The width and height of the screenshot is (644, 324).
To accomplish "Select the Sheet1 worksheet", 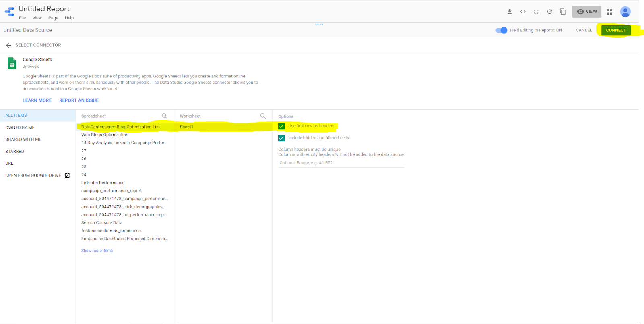I will point(223,127).
